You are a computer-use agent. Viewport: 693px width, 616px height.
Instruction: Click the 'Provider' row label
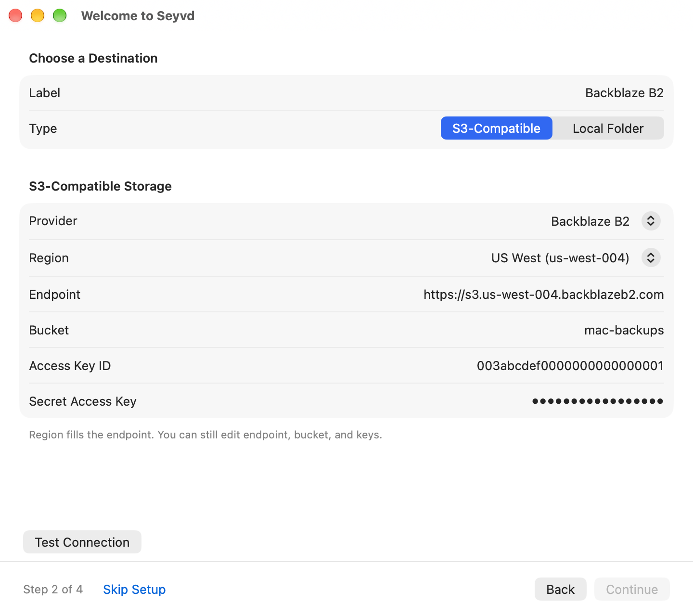pyautogui.click(x=53, y=221)
